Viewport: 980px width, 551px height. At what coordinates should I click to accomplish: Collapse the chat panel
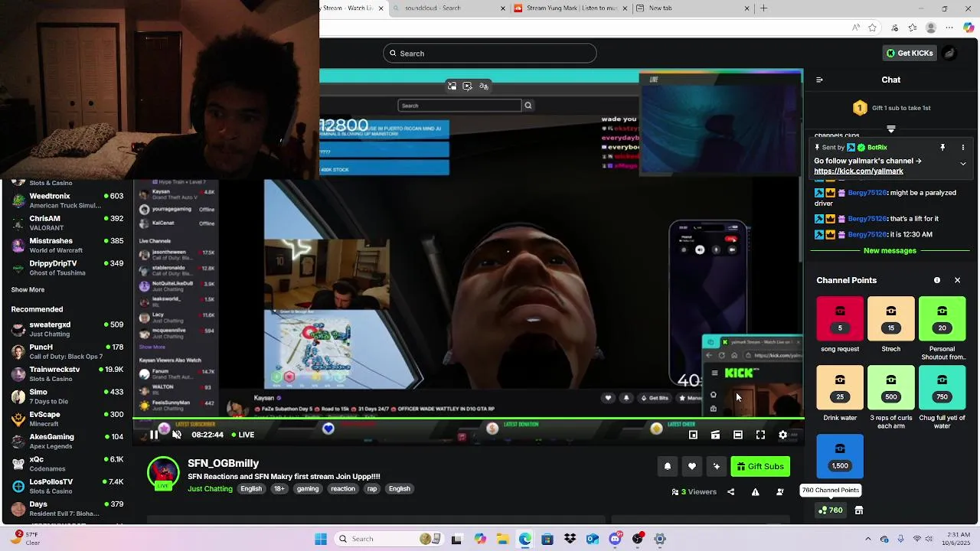click(819, 80)
